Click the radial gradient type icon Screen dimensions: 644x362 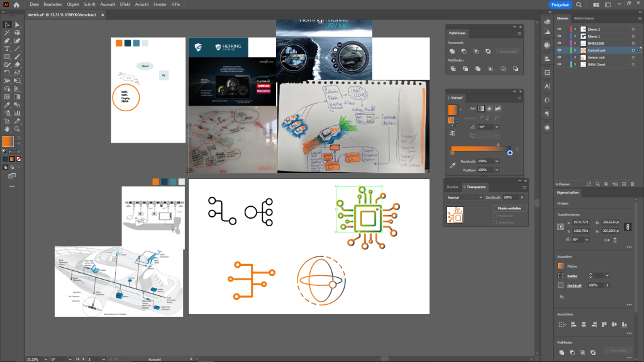pos(488,109)
